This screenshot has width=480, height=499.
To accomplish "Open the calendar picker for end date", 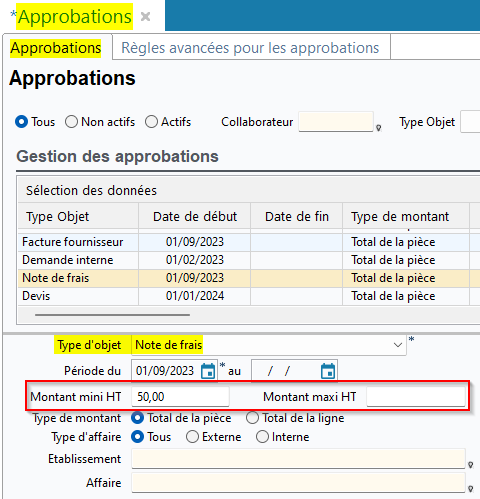I will pos(328,371).
